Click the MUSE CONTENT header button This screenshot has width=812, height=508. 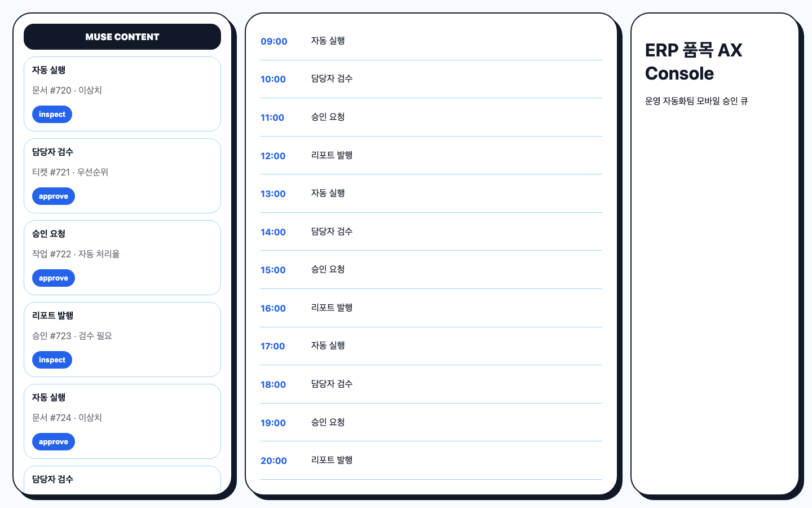tap(122, 37)
